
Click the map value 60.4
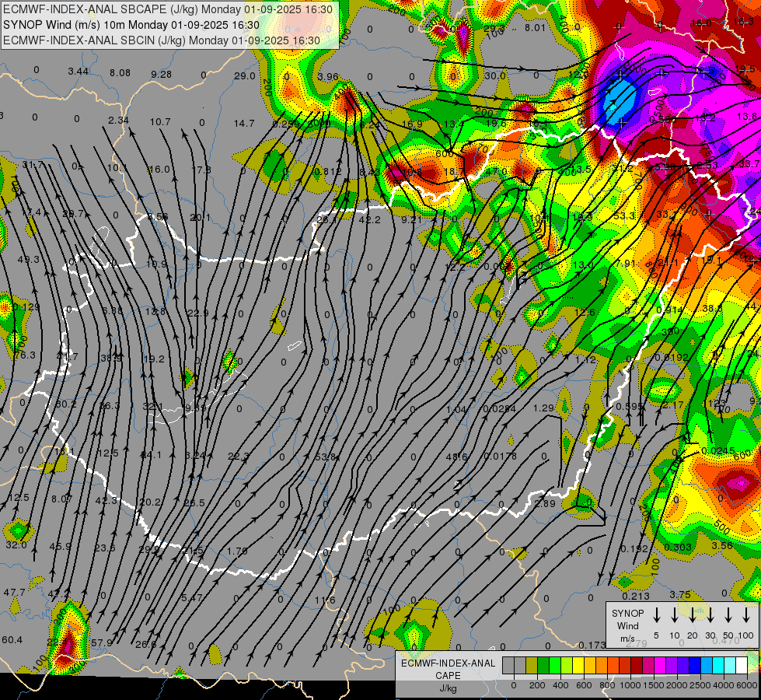pyautogui.click(x=12, y=640)
